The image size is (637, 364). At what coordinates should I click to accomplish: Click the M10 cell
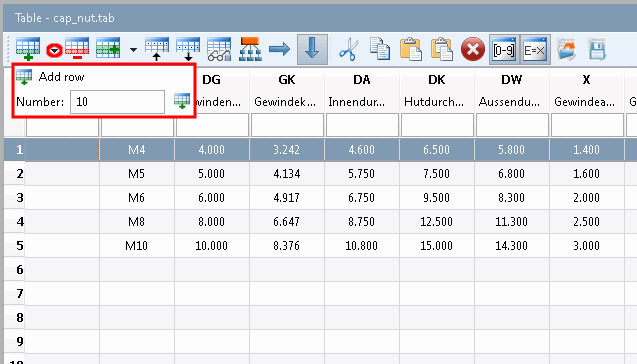[137, 246]
